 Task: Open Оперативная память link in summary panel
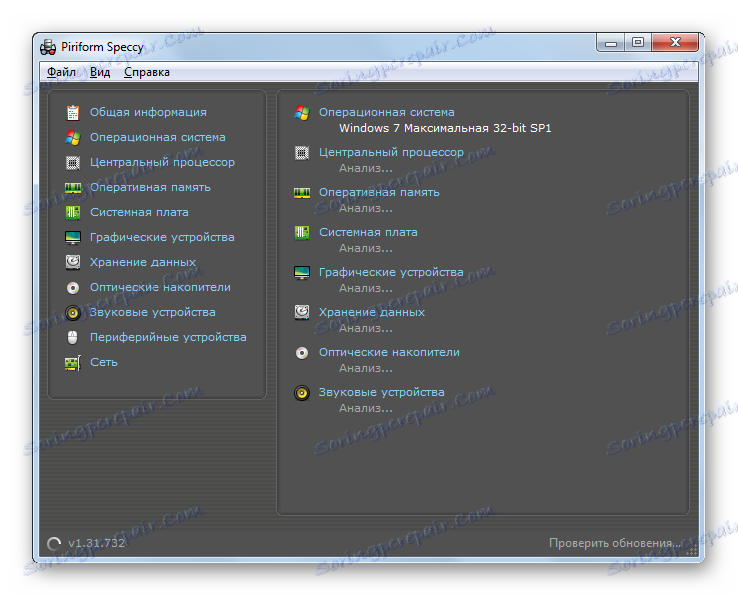pos(379,192)
